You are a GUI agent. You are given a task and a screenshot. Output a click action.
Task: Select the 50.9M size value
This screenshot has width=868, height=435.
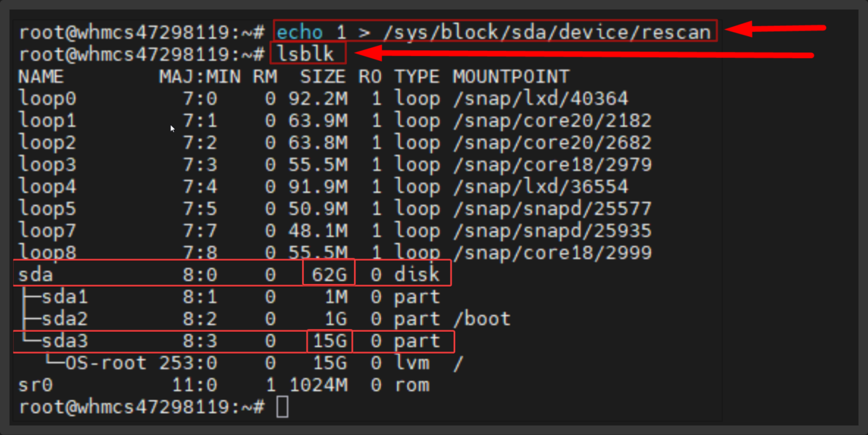(318, 209)
